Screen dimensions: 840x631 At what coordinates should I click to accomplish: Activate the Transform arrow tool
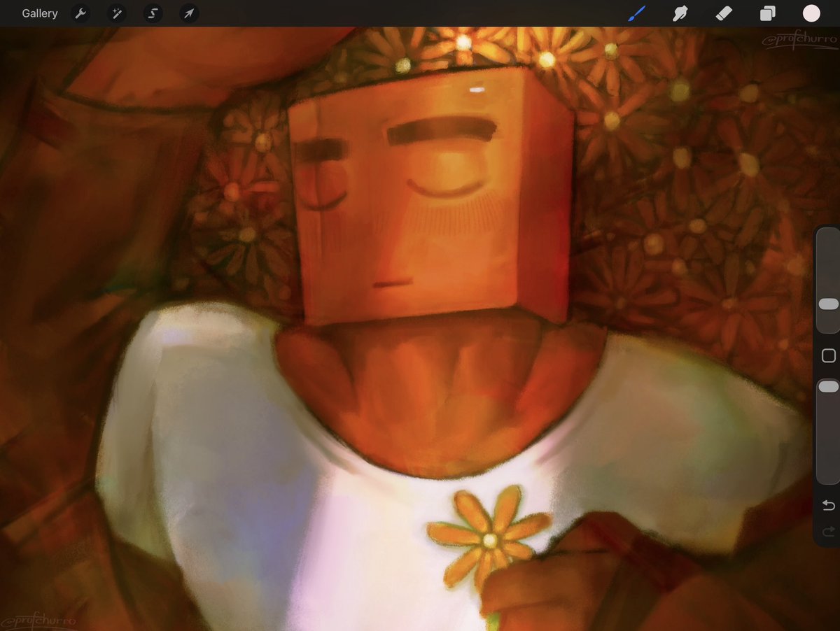pyautogui.click(x=189, y=13)
